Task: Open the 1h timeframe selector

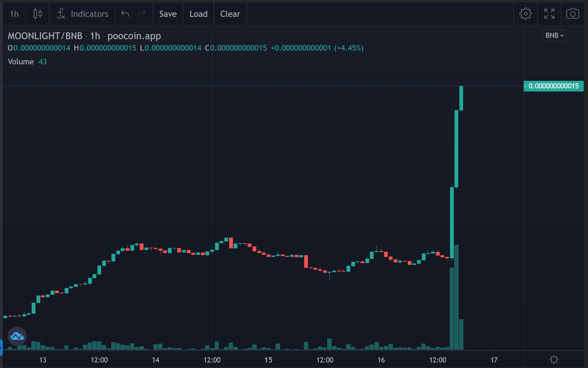Action: [14, 14]
